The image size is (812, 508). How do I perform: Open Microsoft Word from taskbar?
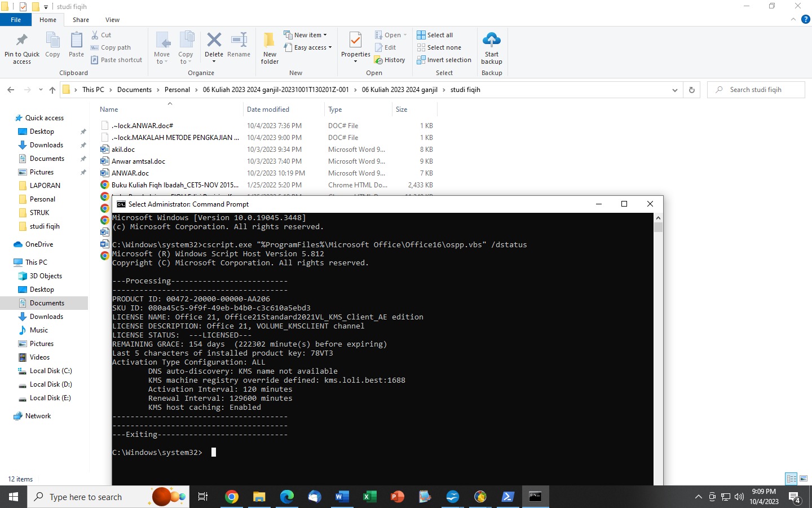[342, 497]
